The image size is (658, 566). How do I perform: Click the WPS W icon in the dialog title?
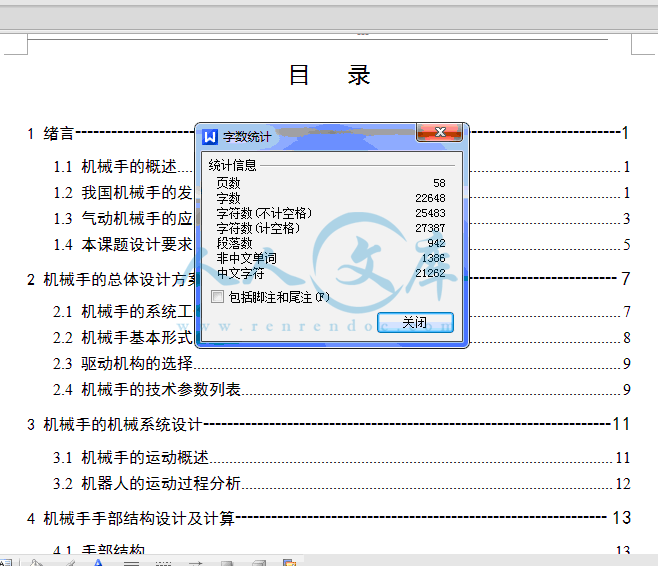click(210, 137)
